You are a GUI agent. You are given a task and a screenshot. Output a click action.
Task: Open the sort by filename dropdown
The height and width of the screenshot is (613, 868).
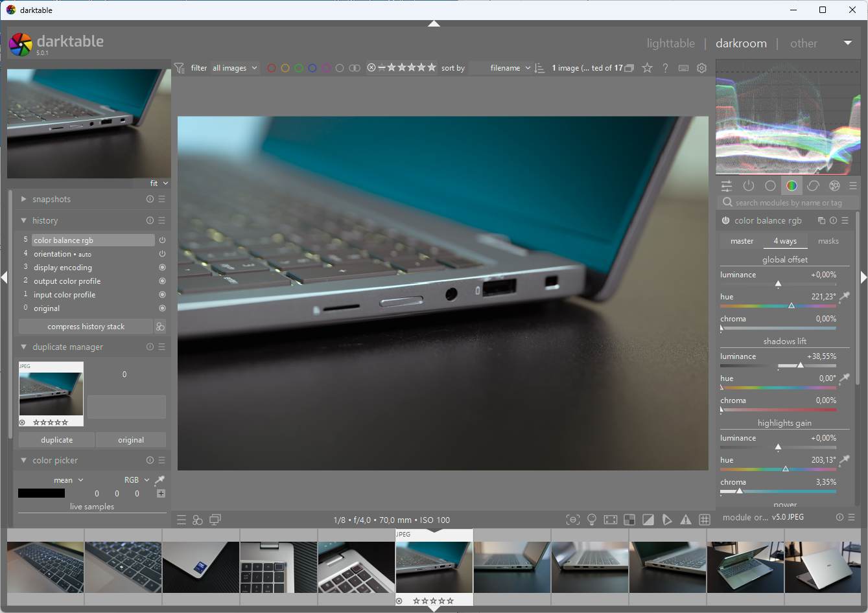(x=510, y=68)
